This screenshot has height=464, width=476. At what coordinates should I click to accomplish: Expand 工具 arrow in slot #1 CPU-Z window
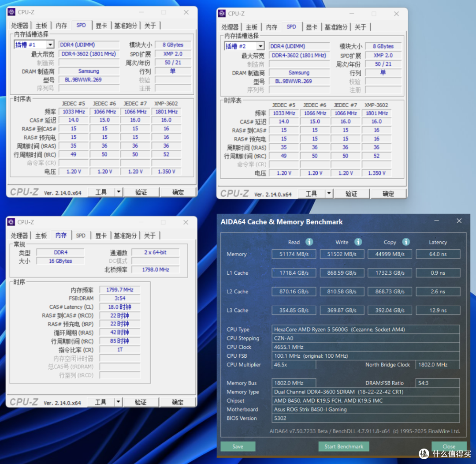click(119, 192)
